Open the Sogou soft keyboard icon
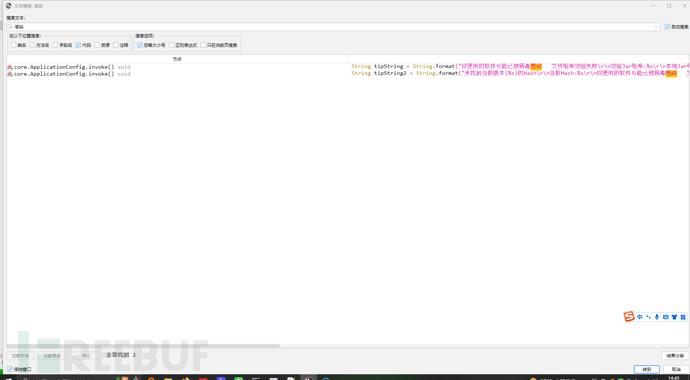The height and width of the screenshot is (380, 690). click(x=665, y=317)
